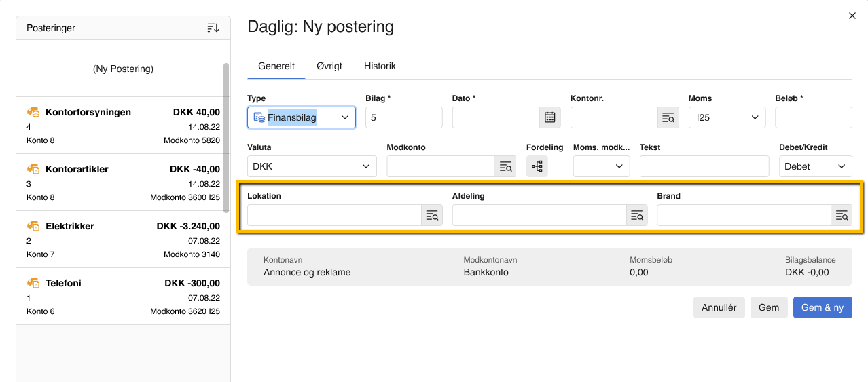
Task: Switch to the Historik tab
Action: click(380, 66)
